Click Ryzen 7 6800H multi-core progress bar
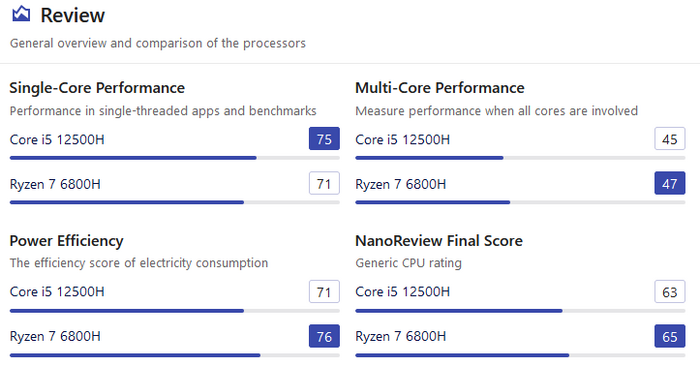Screen dimensions: 700x366 tap(520, 203)
